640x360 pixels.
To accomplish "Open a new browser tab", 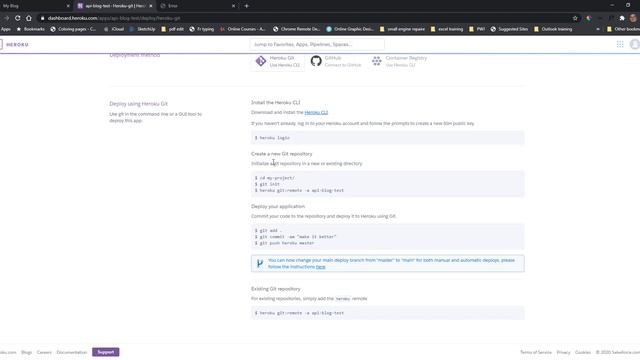I will (x=247, y=6).
